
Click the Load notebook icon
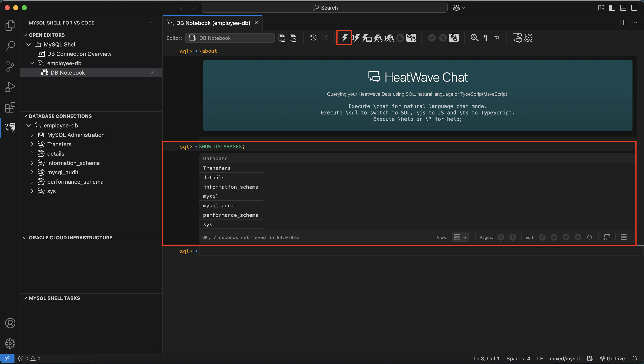[x=292, y=38]
